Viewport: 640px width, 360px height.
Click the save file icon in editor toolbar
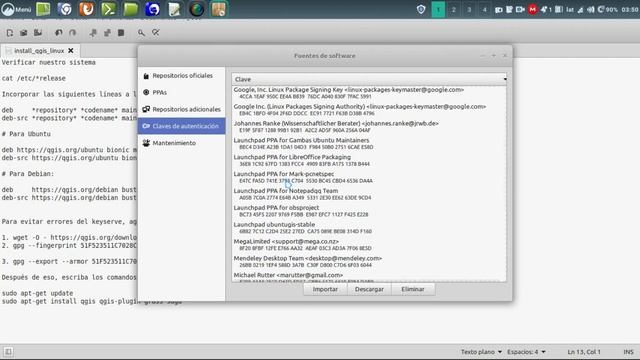[38, 33]
